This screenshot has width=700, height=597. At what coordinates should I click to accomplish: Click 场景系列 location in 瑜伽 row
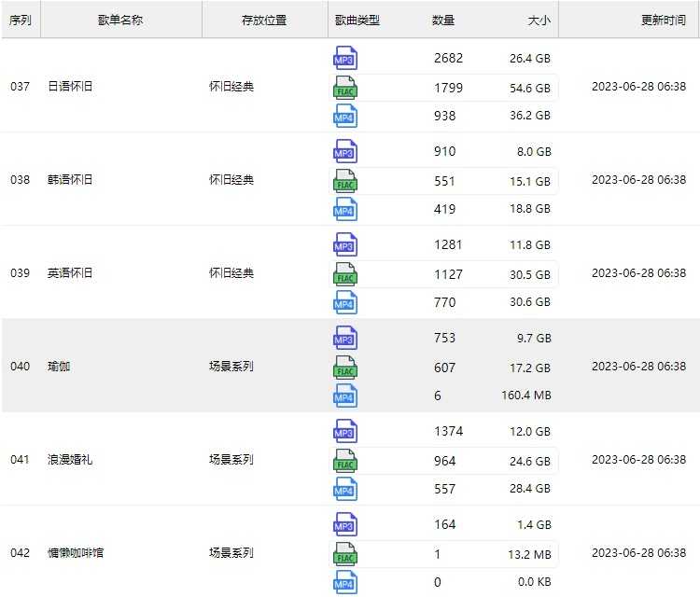[x=231, y=366]
